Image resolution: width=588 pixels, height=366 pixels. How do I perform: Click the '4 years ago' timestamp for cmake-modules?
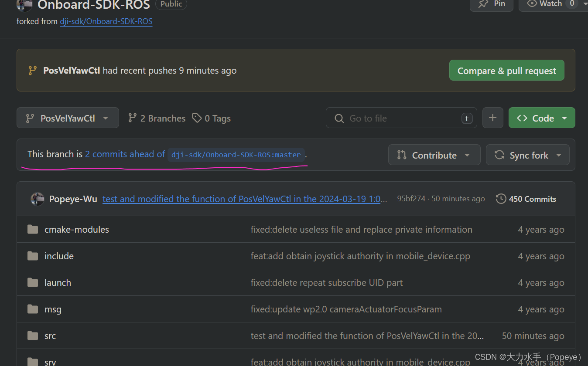pyautogui.click(x=541, y=230)
